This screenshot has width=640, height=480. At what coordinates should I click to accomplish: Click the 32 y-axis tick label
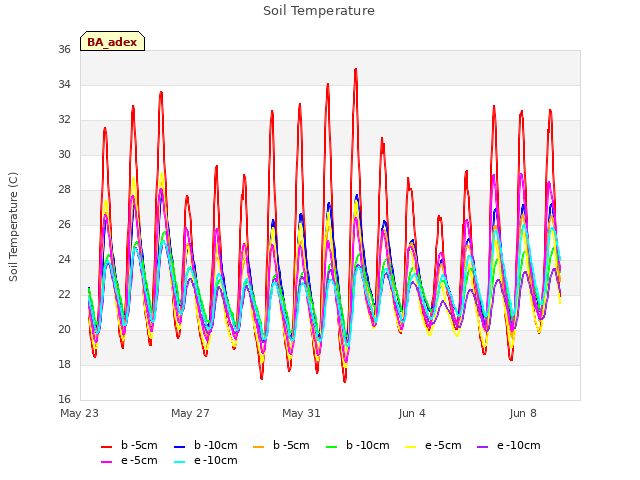point(64,120)
